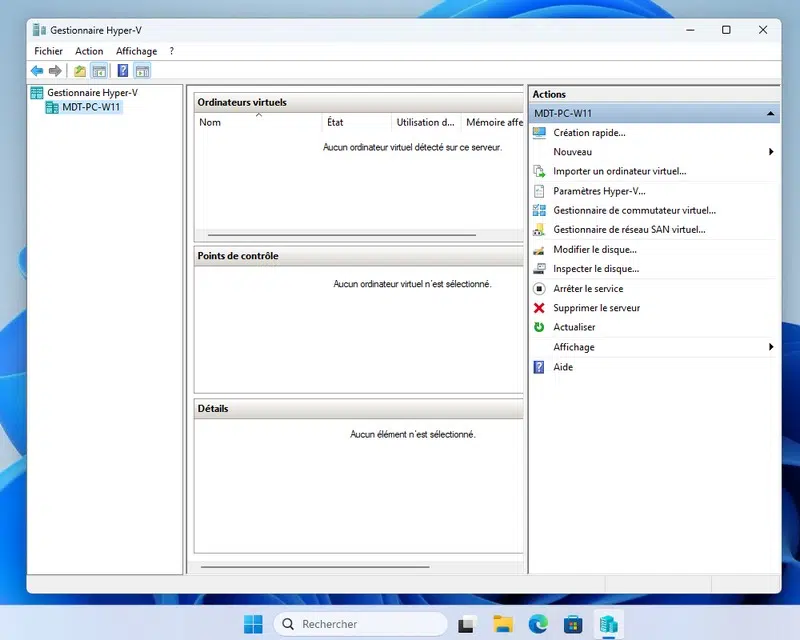Collapse the MDT-PC-W11 actions section header
The height and width of the screenshot is (640, 800).
pyautogui.click(x=770, y=114)
